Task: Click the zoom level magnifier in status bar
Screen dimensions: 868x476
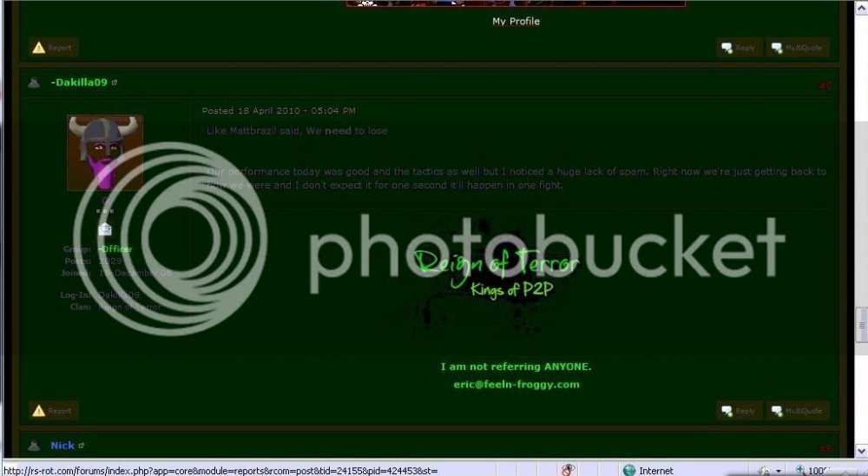Action: [800, 471]
